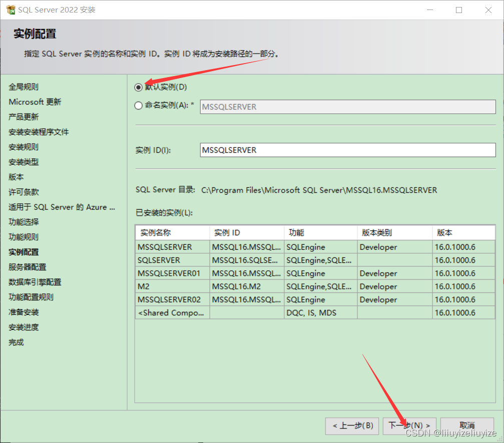Click the 功能选择 step in sidebar
504x443 pixels.
point(24,222)
